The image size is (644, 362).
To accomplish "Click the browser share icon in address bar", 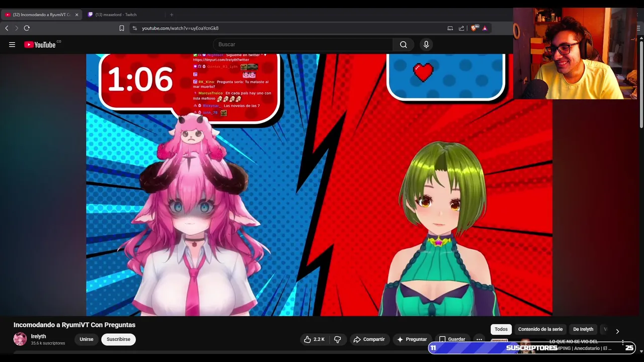I will tap(461, 28).
